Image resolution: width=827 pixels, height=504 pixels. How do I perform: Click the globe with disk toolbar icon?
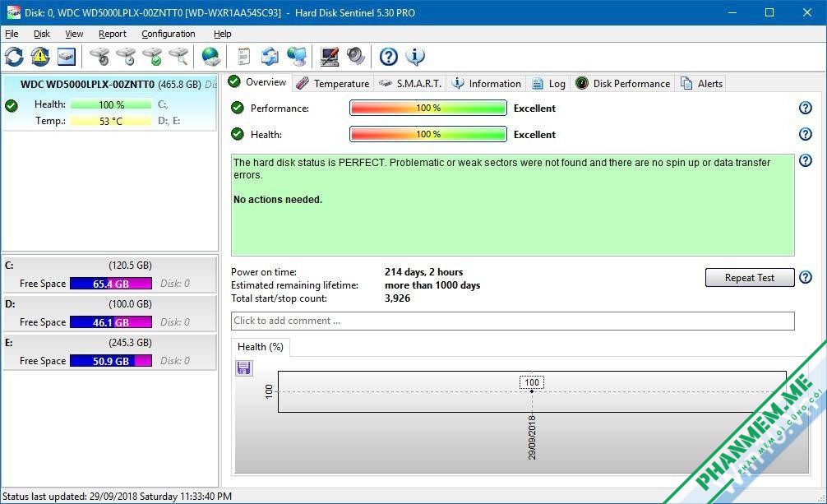[211, 57]
